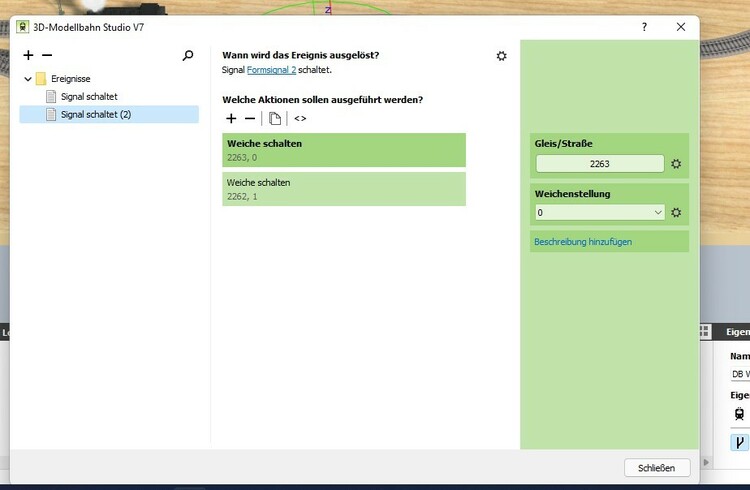Click the train icon in the properties panel
This screenshot has width=750, height=490.
pos(739,414)
